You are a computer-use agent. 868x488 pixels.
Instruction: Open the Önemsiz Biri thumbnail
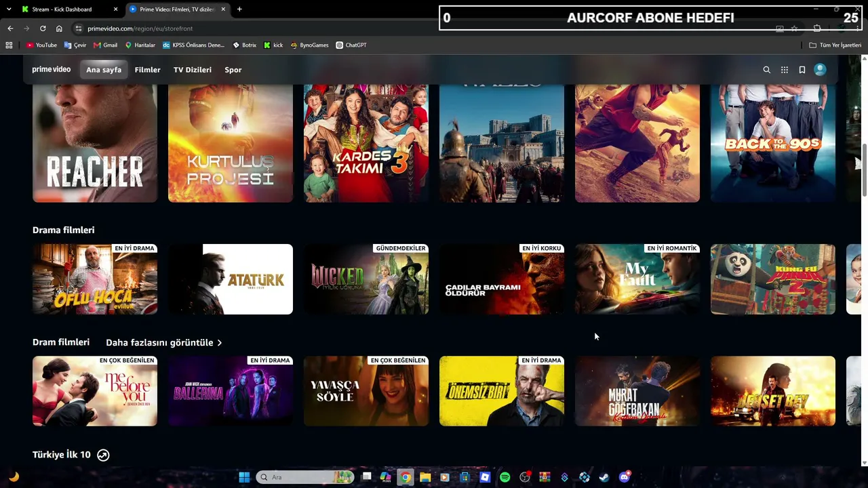502,391
